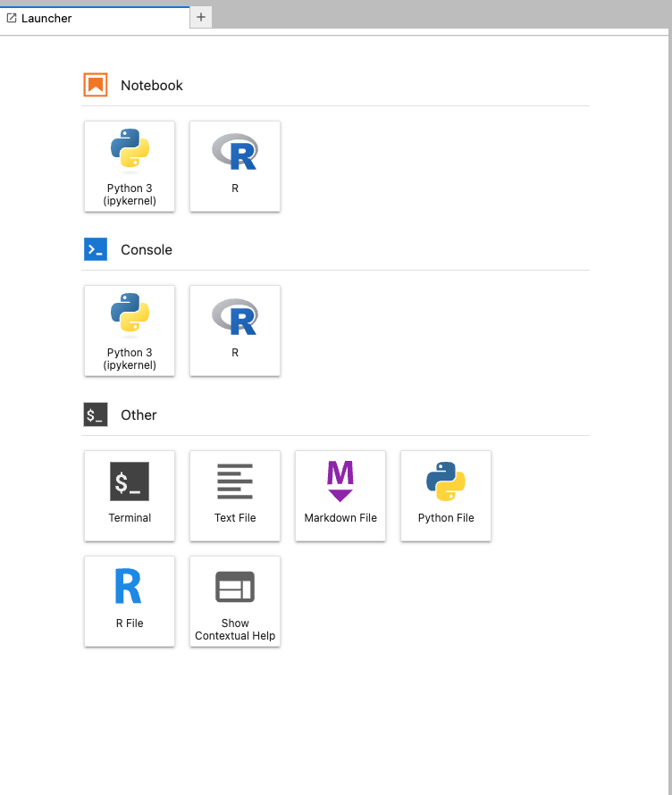This screenshot has width=672, height=795.
Task: Click the Console section heading
Action: pyautogui.click(x=147, y=249)
